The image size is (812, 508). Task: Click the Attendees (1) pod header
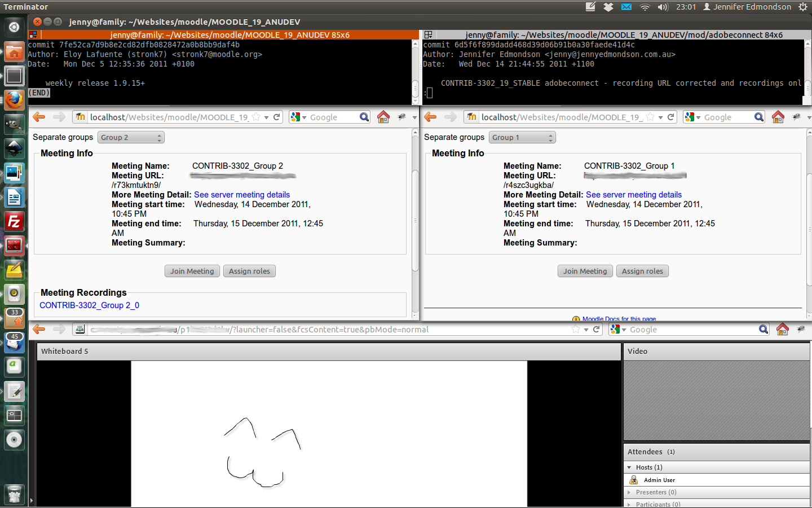click(x=717, y=452)
